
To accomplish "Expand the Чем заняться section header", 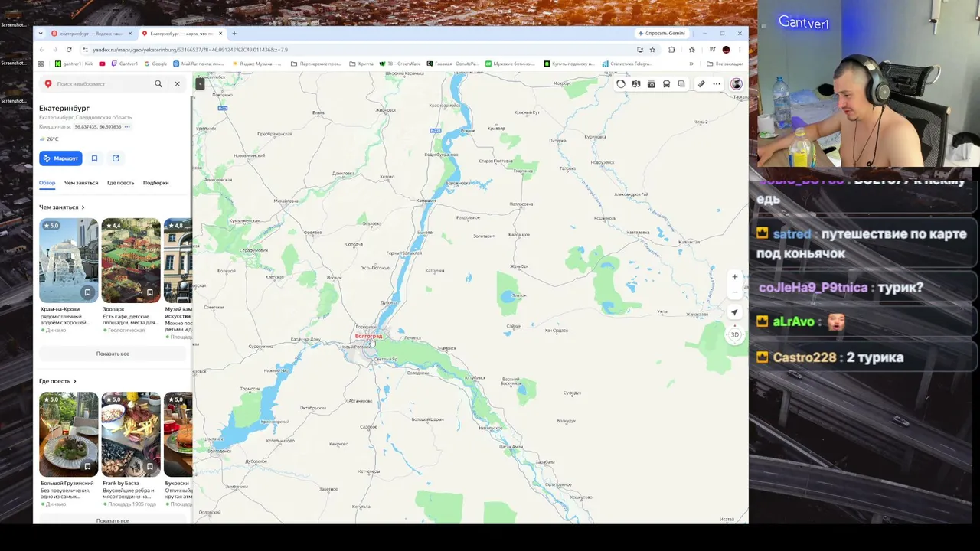I will tap(62, 207).
